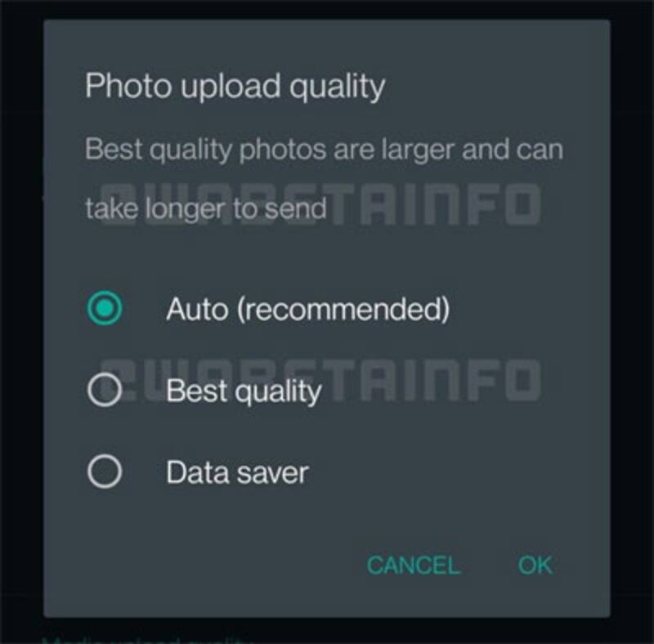Click the 'Photo upload quality' dialog title
The height and width of the screenshot is (644, 654).
[235, 87]
